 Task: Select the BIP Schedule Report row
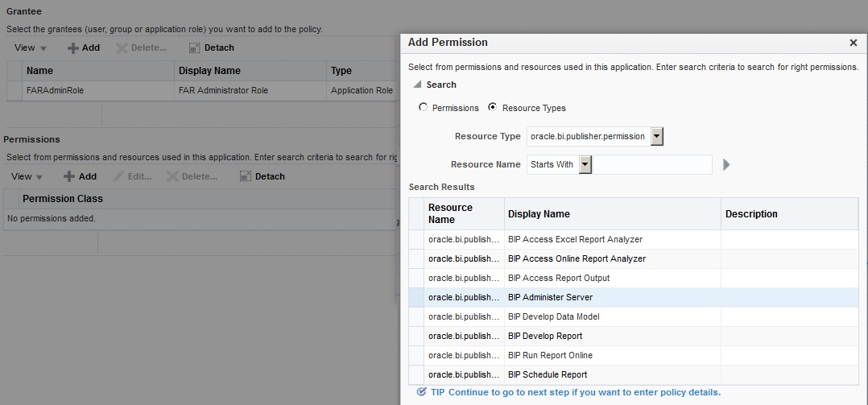point(548,374)
